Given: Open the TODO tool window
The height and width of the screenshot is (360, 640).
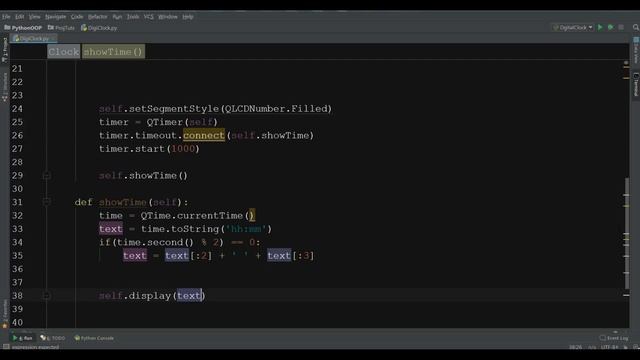Looking at the screenshot, I should coord(53,338).
